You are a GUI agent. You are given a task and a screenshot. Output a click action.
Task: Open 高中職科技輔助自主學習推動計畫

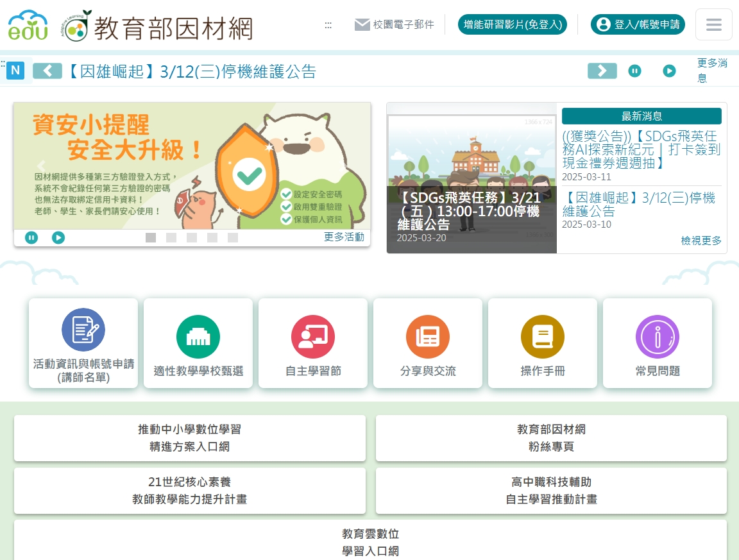551,491
